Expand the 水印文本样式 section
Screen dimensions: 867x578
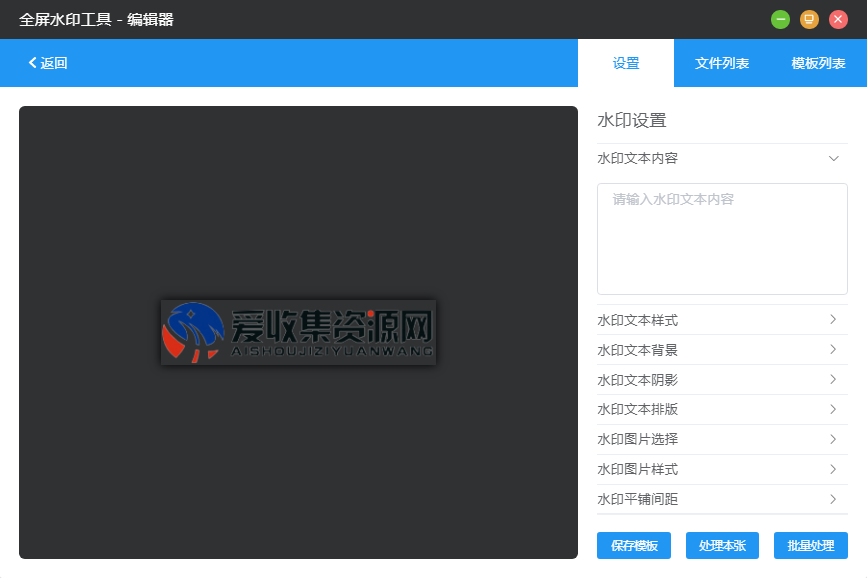click(722, 319)
